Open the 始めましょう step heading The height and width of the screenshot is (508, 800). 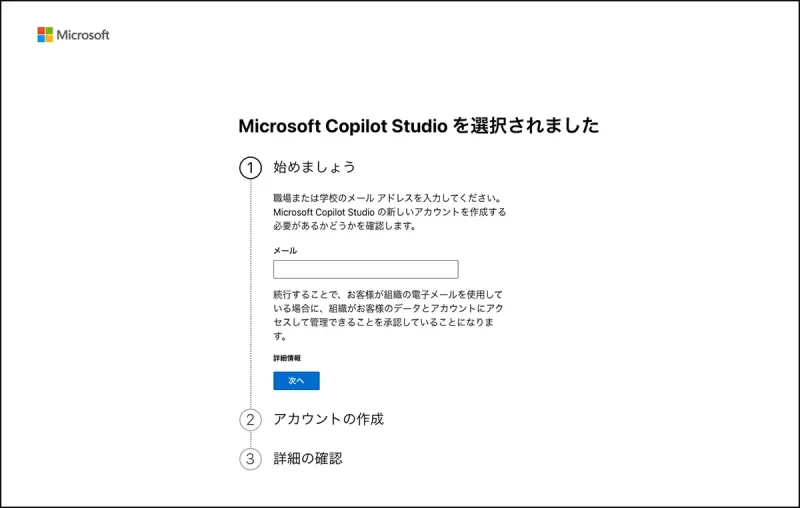click(x=314, y=167)
